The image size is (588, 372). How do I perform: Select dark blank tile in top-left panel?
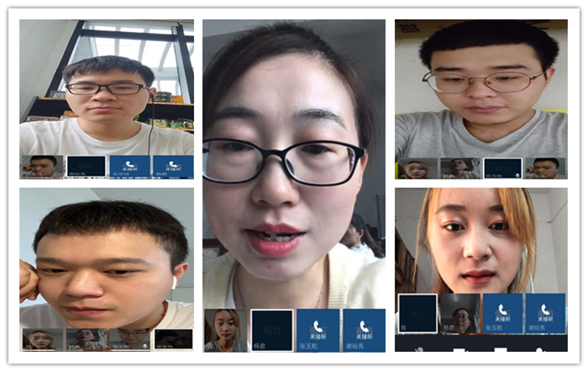pos(86,166)
